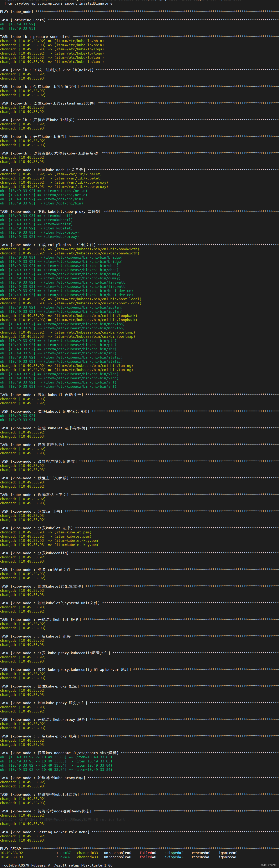Click TASK 设置集群参数 header

(139, 445)
